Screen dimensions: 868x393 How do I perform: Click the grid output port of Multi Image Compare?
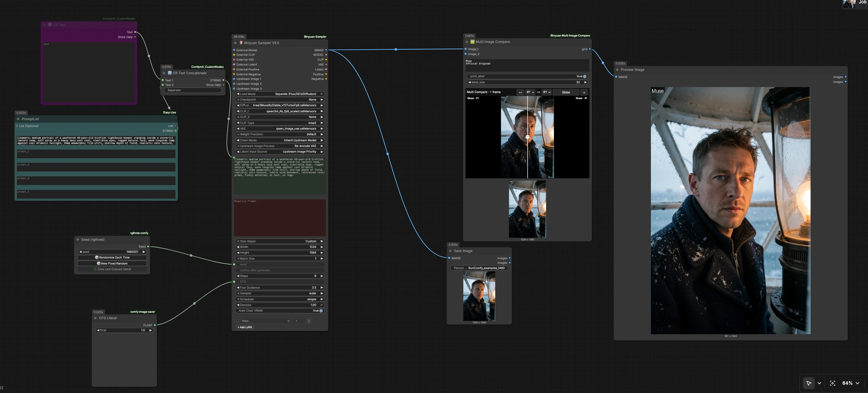click(590, 49)
